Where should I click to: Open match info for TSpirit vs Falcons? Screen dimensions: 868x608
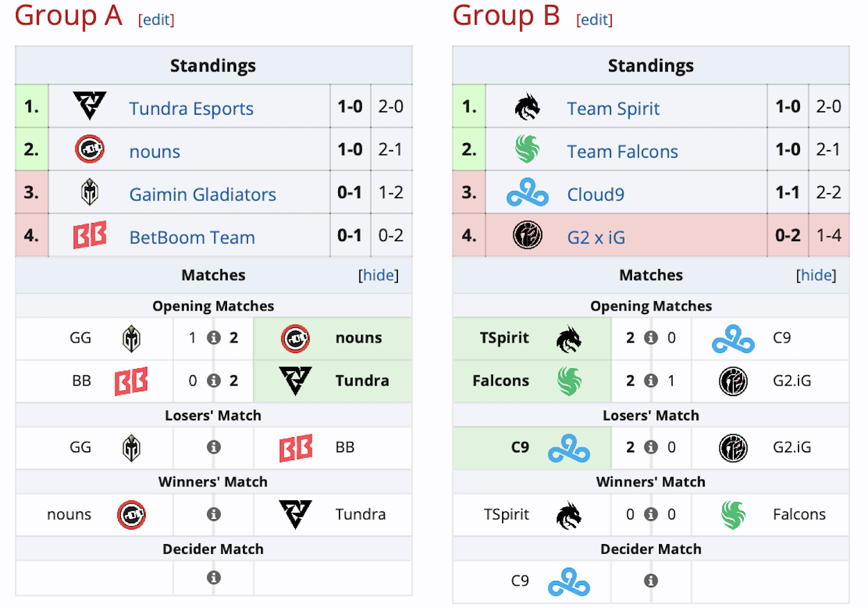pyautogui.click(x=651, y=515)
